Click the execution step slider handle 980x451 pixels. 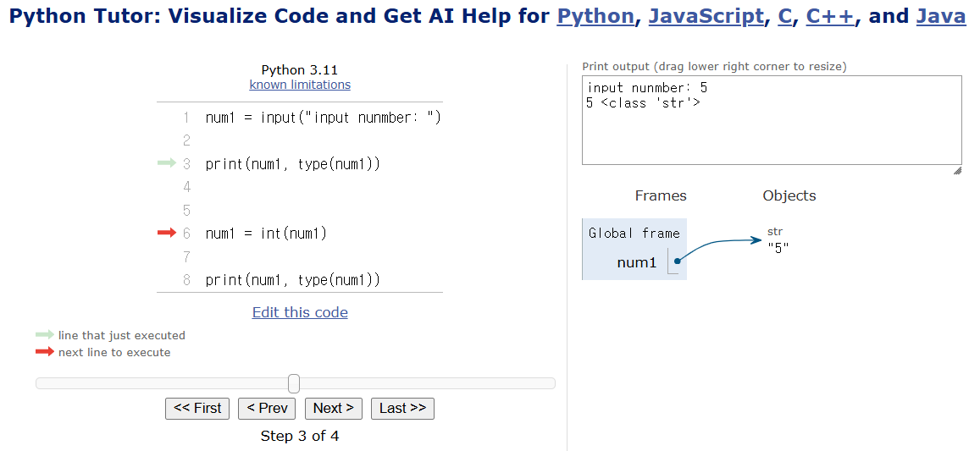click(294, 383)
